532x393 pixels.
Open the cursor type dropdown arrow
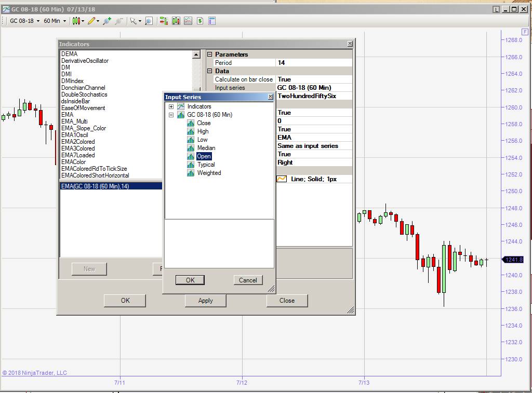pyautogui.click(x=140, y=21)
